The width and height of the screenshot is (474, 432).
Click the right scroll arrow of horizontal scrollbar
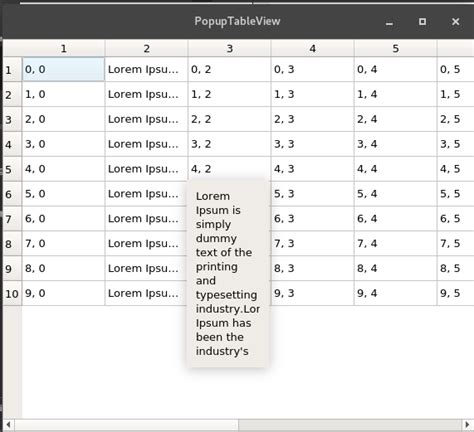tap(468, 425)
